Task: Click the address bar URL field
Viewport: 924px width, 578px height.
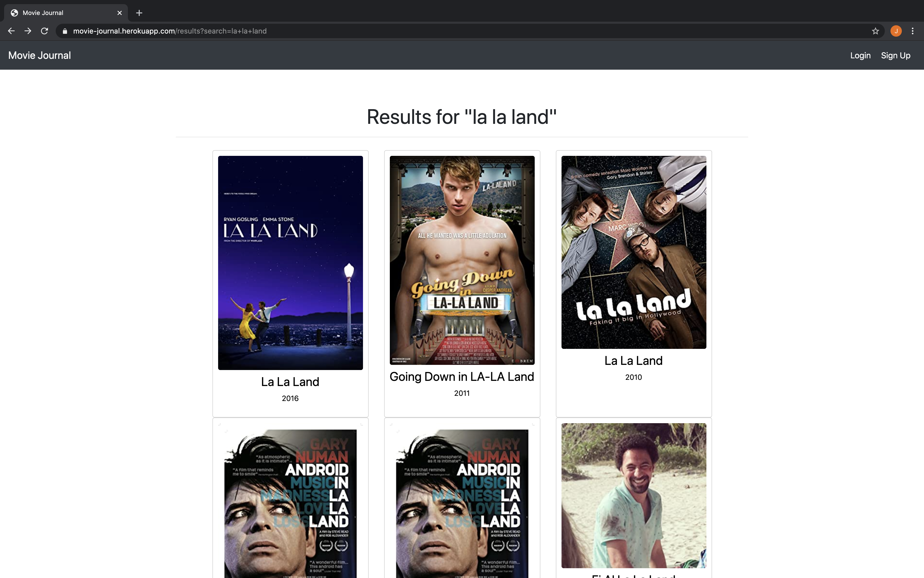Action: click(470, 31)
